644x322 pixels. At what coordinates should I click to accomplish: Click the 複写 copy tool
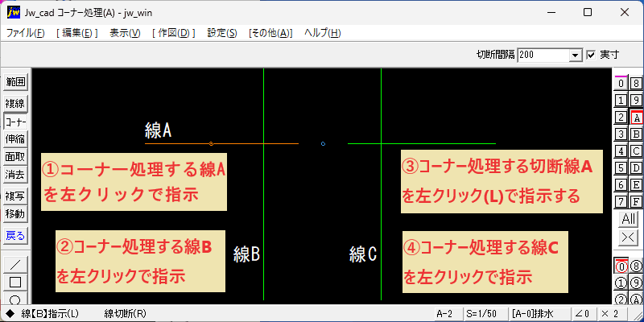coord(15,196)
